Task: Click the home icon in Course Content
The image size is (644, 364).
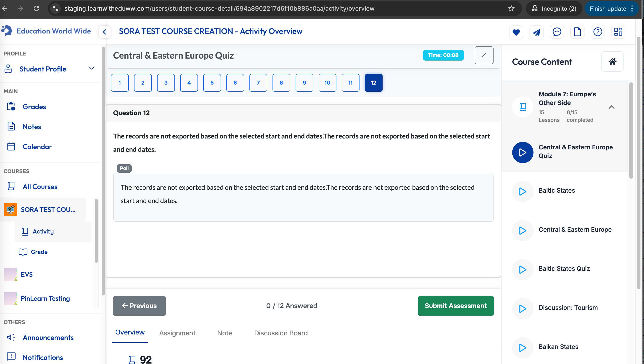Action: click(612, 61)
